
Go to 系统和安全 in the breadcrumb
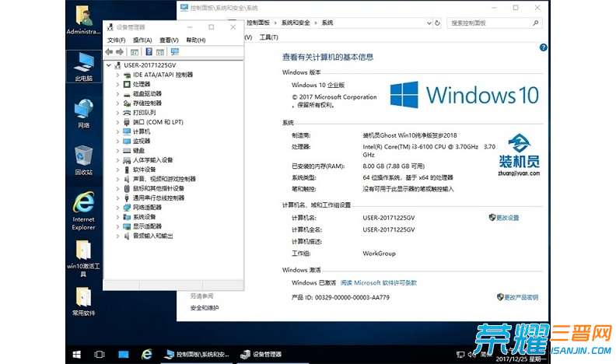296,23
